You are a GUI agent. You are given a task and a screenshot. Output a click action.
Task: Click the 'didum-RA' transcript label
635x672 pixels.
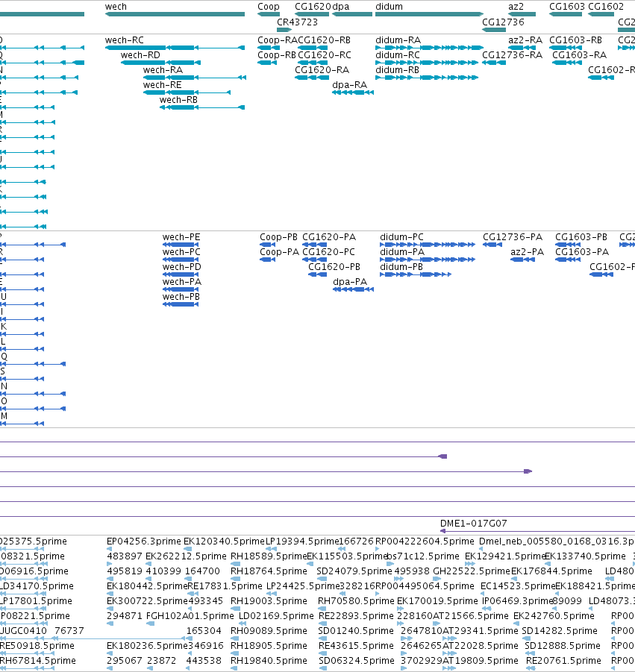[398, 40]
